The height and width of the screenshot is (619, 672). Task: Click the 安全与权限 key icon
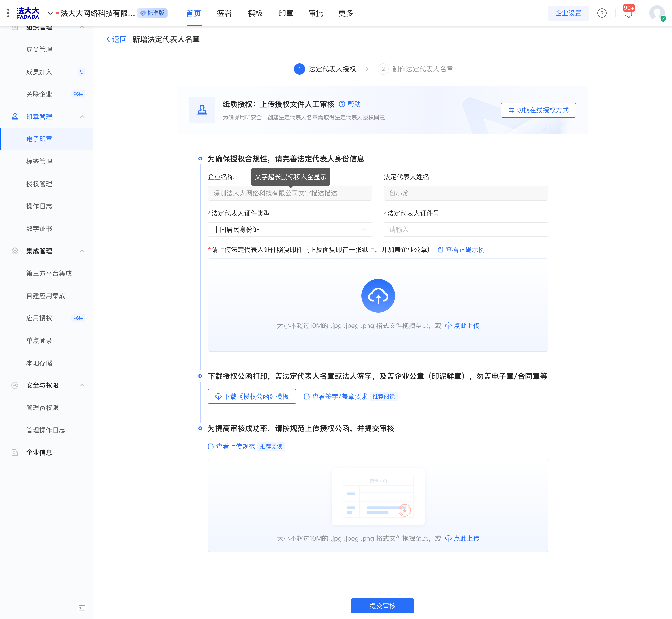tap(15, 385)
